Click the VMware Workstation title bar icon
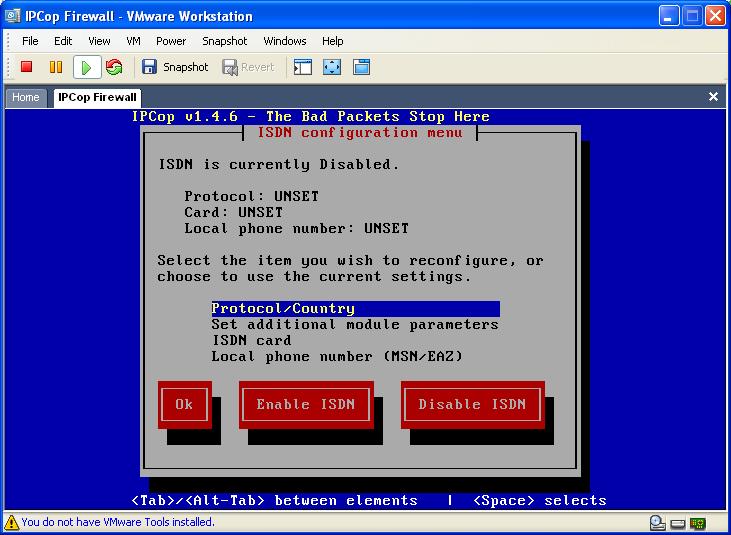This screenshot has height=535, width=731. point(13,16)
